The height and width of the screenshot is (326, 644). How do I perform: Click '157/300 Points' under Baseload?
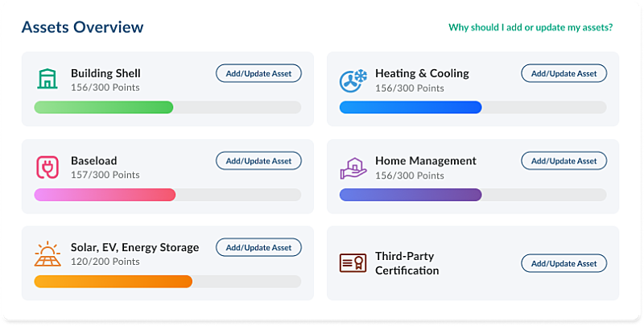click(x=105, y=175)
